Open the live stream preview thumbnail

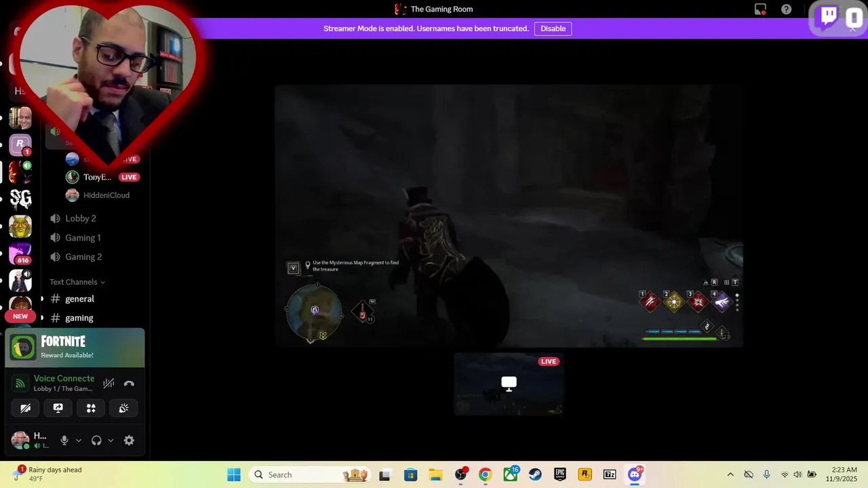pos(509,384)
